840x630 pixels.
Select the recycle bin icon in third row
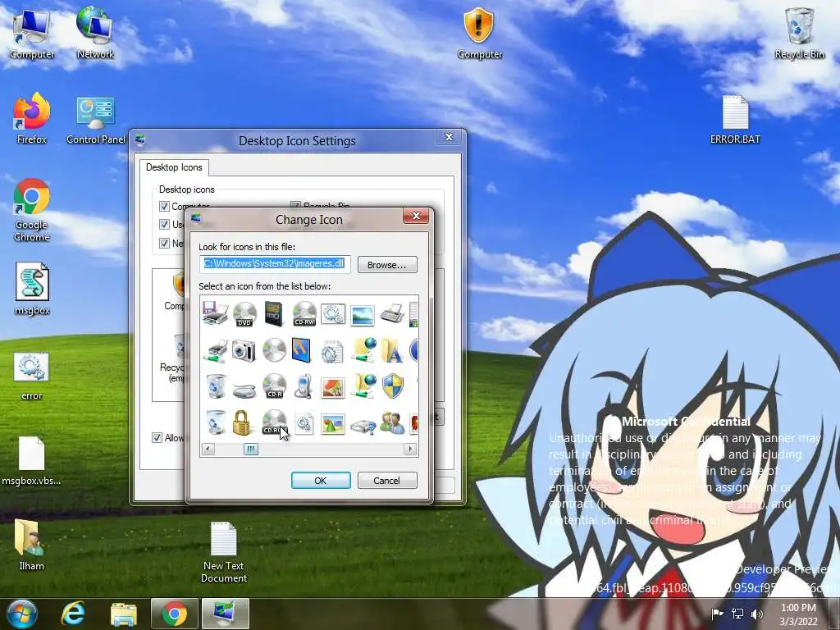(216, 386)
